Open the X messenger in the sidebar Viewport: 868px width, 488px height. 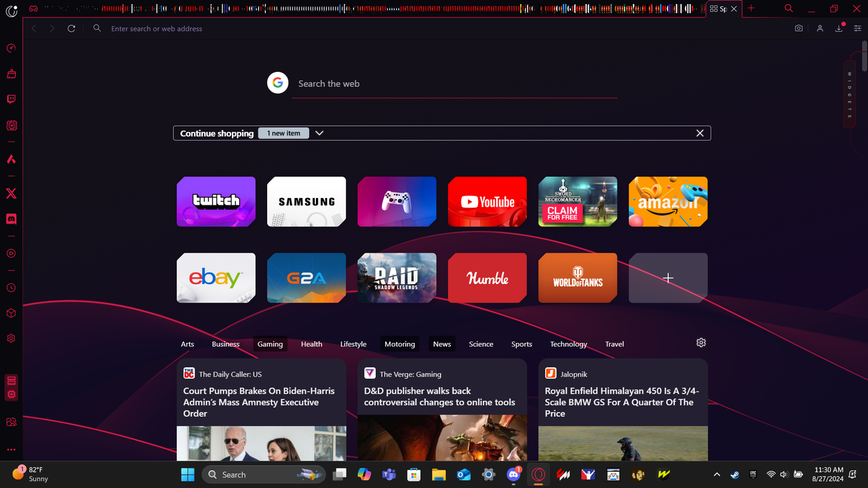(x=11, y=193)
